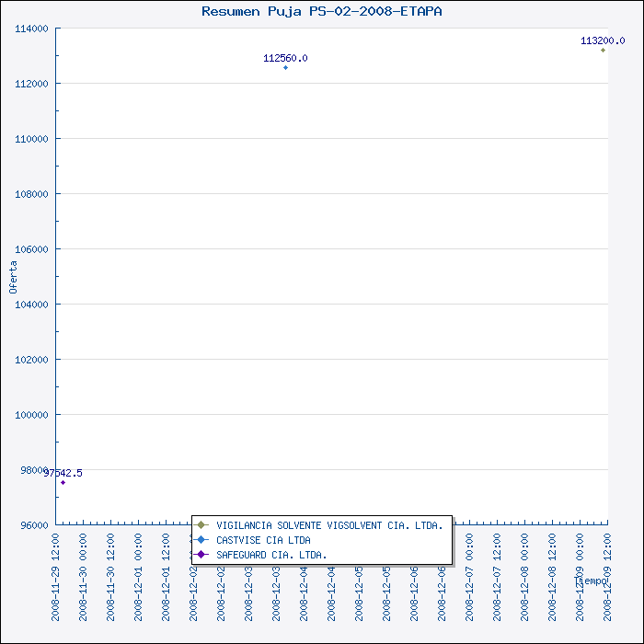Click the olive diamond icon in legend

201,525
